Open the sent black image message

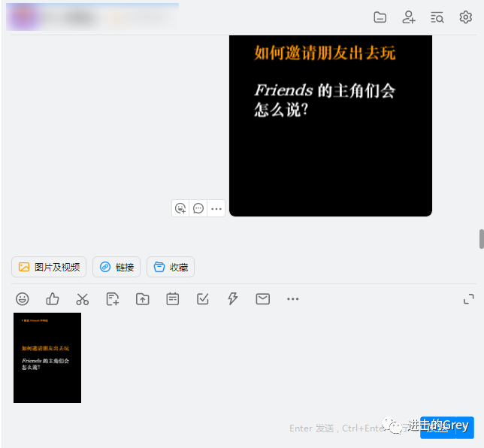(x=331, y=126)
